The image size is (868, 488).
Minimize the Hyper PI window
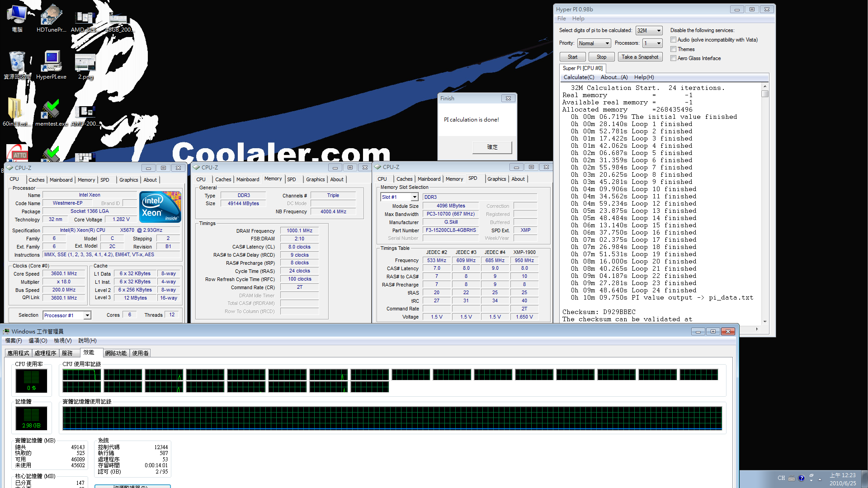[737, 9]
